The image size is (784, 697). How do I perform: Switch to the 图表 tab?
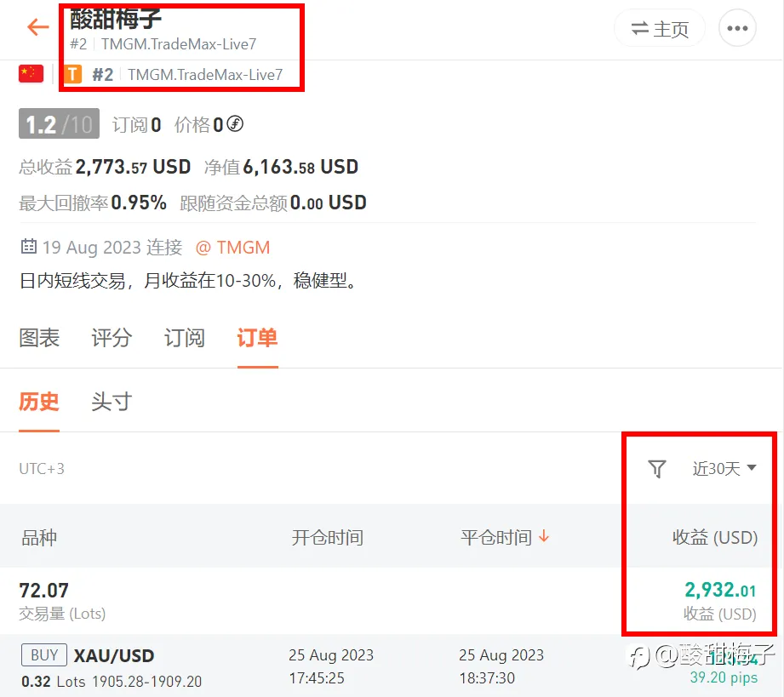pyautogui.click(x=39, y=338)
